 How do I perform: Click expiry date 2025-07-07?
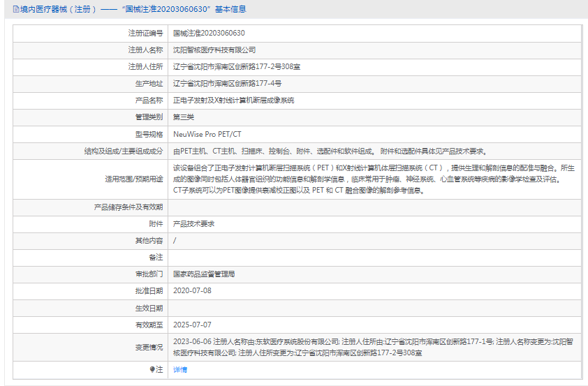(x=192, y=325)
